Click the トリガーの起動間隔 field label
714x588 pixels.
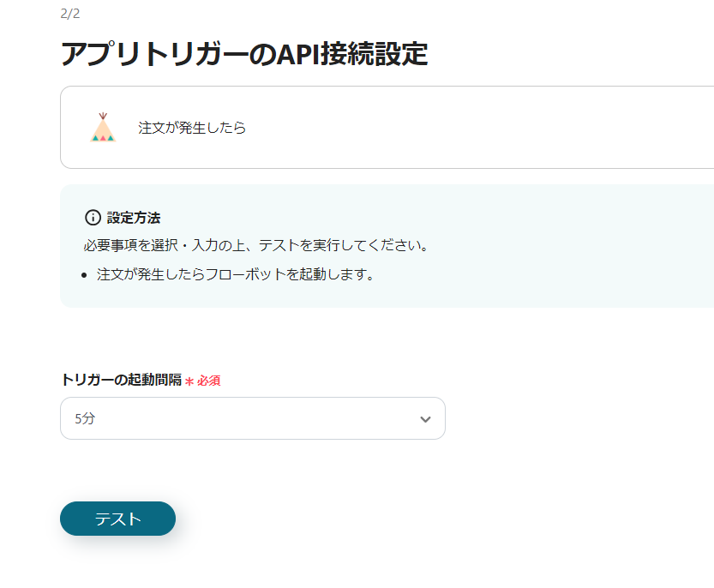click(121, 380)
